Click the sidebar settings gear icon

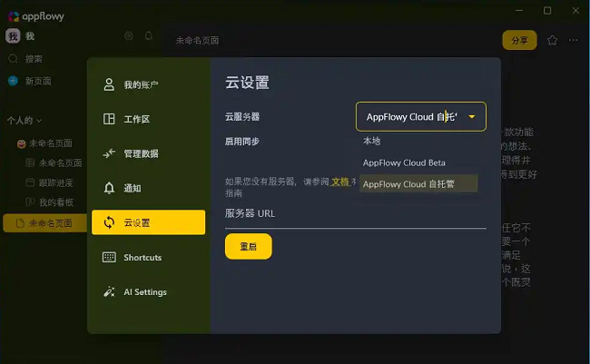click(x=129, y=35)
